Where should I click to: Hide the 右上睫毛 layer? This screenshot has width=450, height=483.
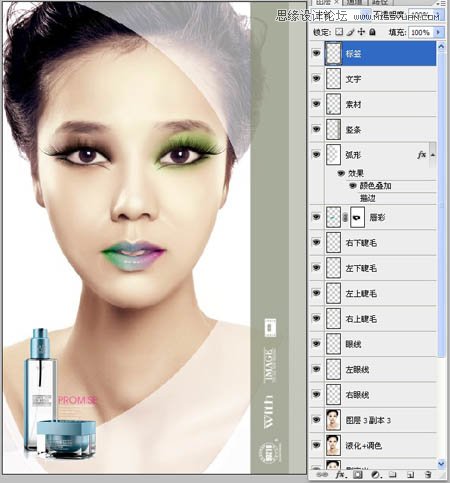(x=316, y=318)
